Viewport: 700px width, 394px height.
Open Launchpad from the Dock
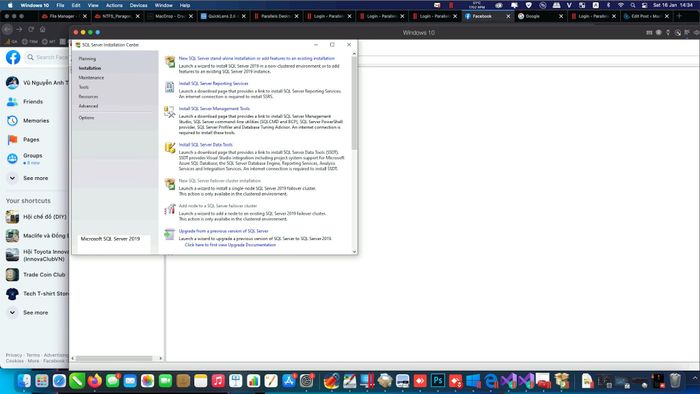(42, 381)
